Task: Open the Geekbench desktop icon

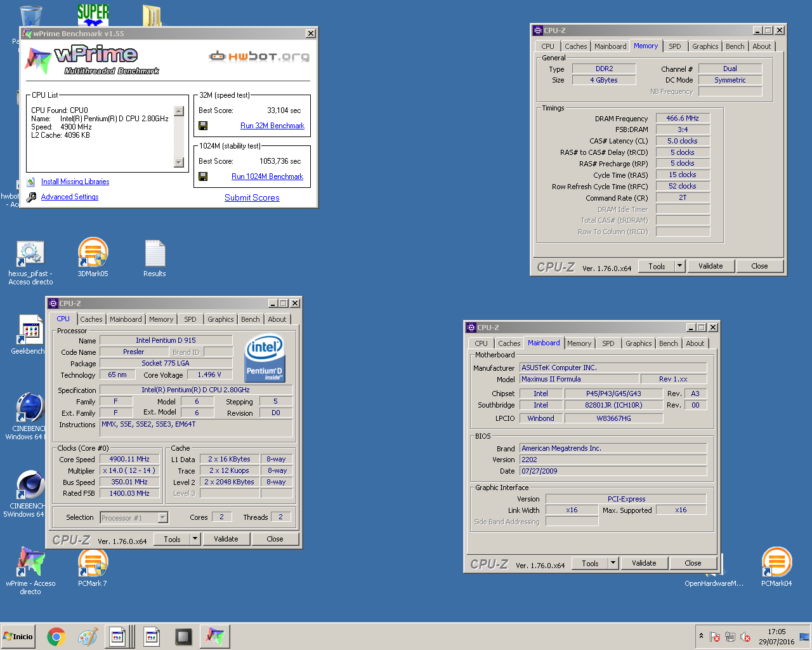Action: (29, 335)
